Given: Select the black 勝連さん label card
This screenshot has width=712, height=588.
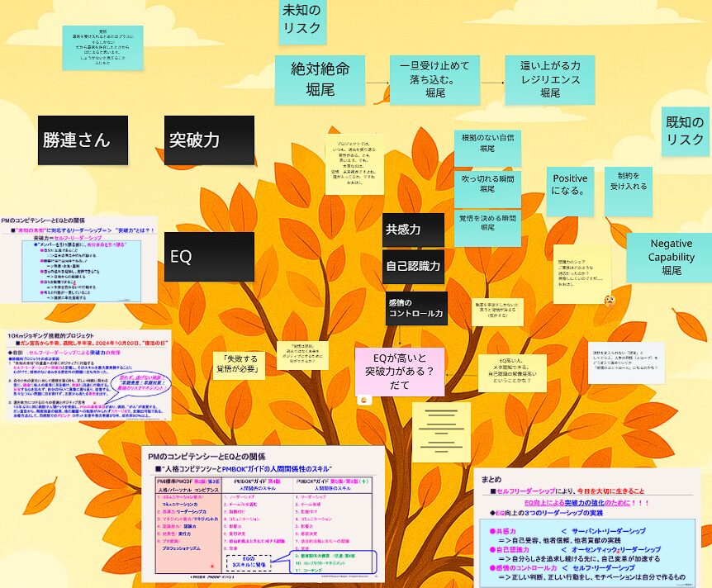Looking at the screenshot, I should point(83,140).
